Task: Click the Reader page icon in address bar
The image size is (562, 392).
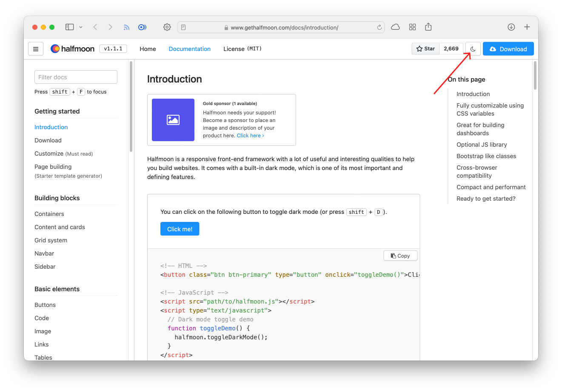Action: coord(183,27)
